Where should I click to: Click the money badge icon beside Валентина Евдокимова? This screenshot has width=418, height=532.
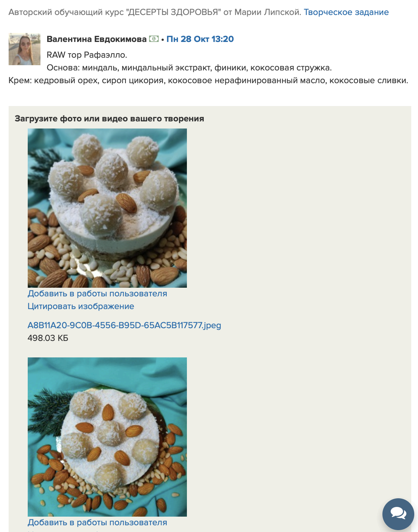(x=154, y=39)
